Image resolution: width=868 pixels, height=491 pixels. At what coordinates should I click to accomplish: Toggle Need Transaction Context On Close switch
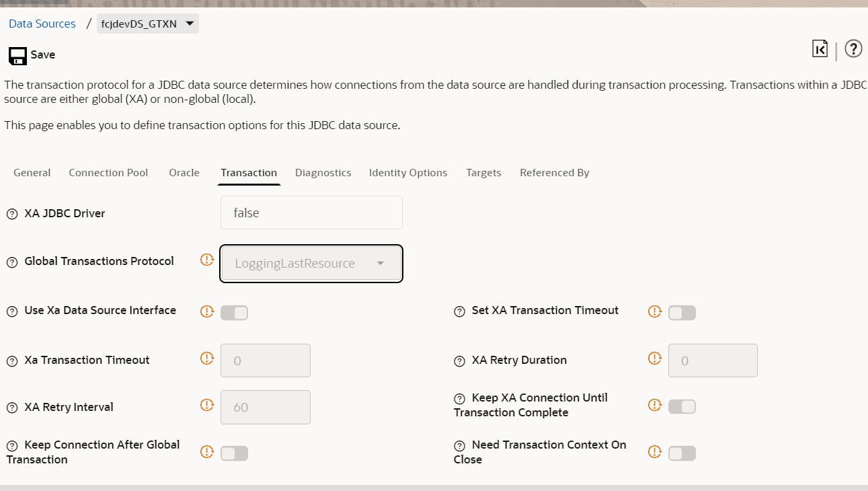(682, 453)
